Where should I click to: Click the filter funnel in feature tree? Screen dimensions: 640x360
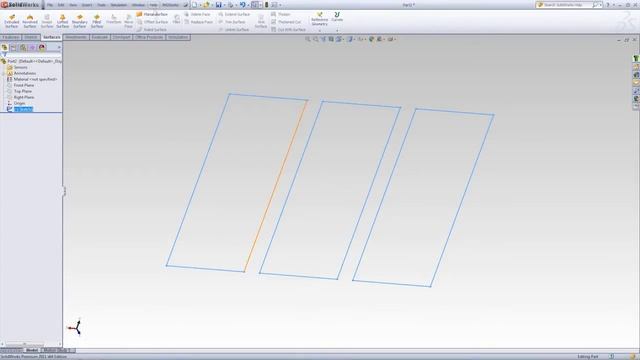4,55
